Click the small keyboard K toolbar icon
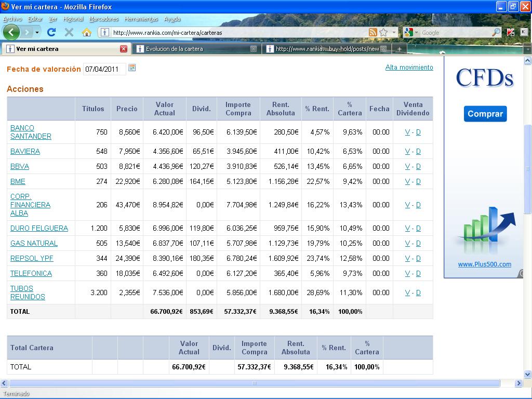This screenshot has height=399, width=532. [524, 32]
